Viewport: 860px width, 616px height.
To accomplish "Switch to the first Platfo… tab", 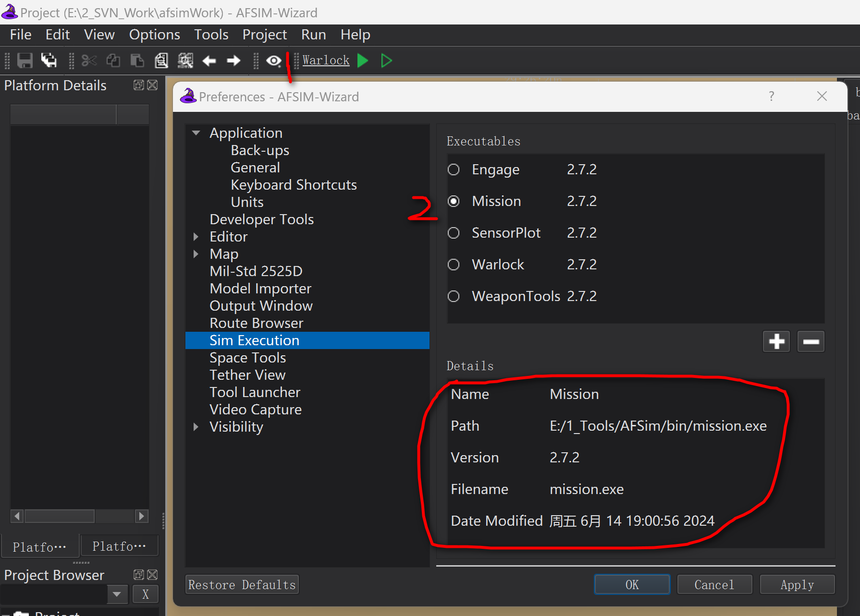I will click(39, 546).
